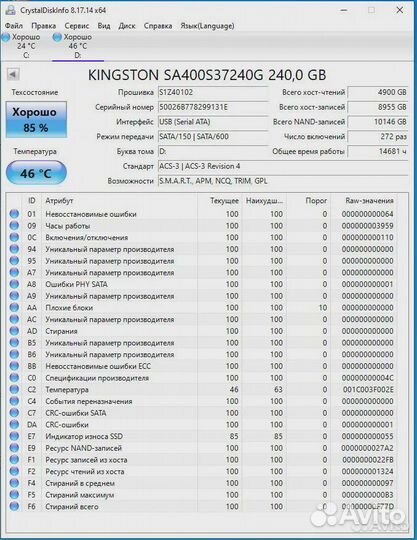417x540 pixels.
Task: Click status icon of row C7 CRC-ошибки SATA
Action: coord(14,413)
